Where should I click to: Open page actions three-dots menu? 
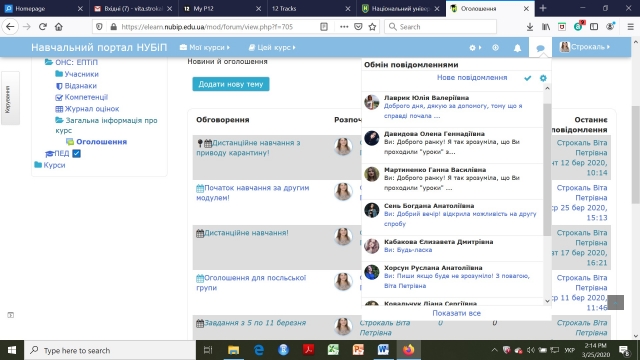click(344, 27)
